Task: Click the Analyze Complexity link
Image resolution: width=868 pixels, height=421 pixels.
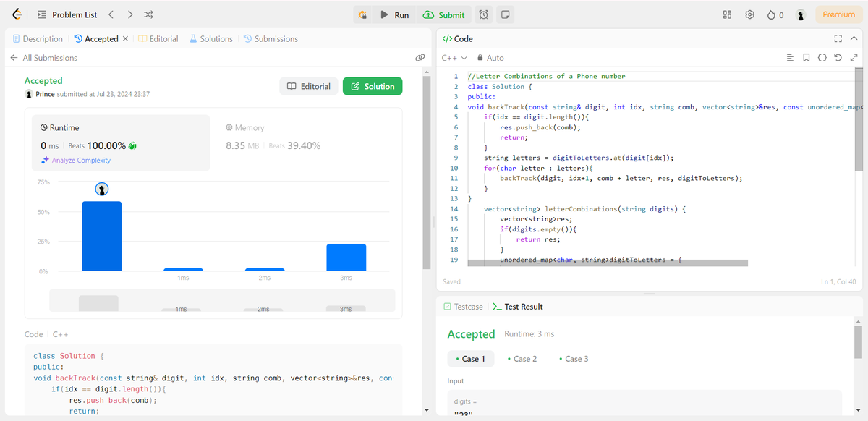Action: coord(76,160)
